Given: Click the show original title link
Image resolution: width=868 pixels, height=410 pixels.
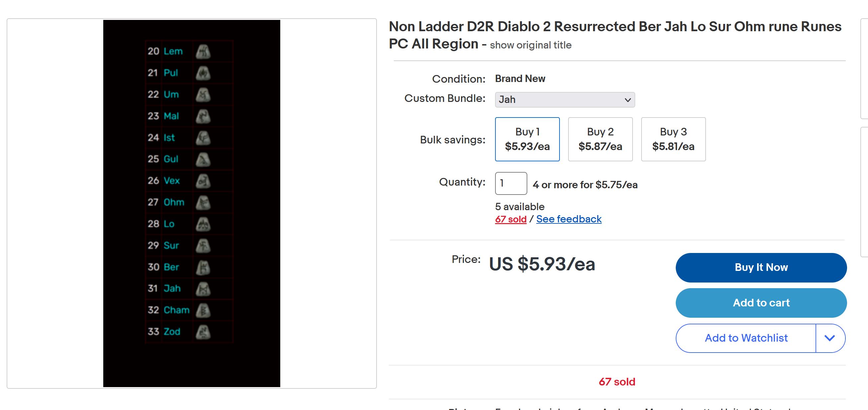Looking at the screenshot, I should 530,45.
